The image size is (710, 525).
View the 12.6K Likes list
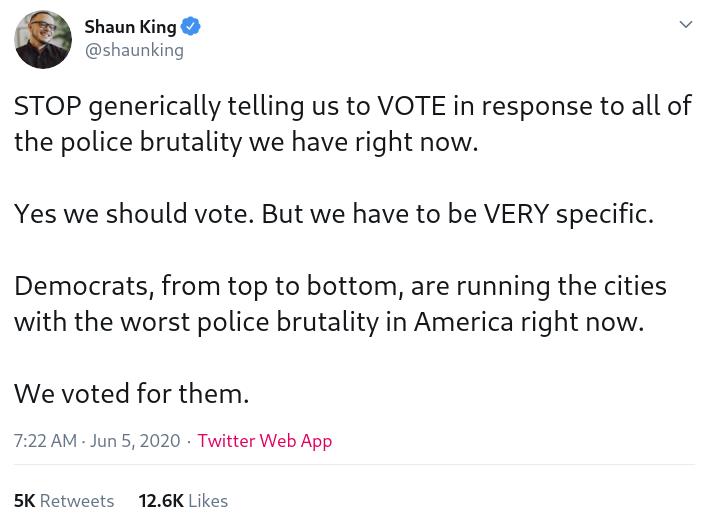[183, 501]
